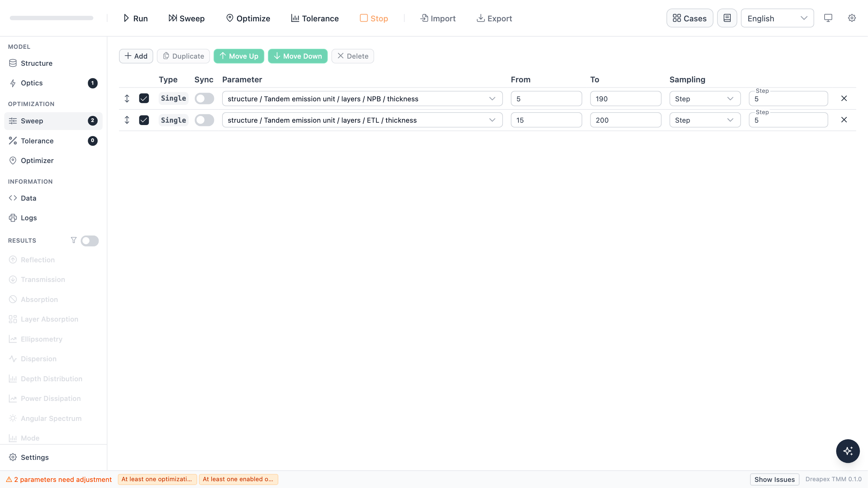Viewport: 868px width, 488px height.
Task: Click Show Issues in status bar
Action: pyautogui.click(x=774, y=479)
